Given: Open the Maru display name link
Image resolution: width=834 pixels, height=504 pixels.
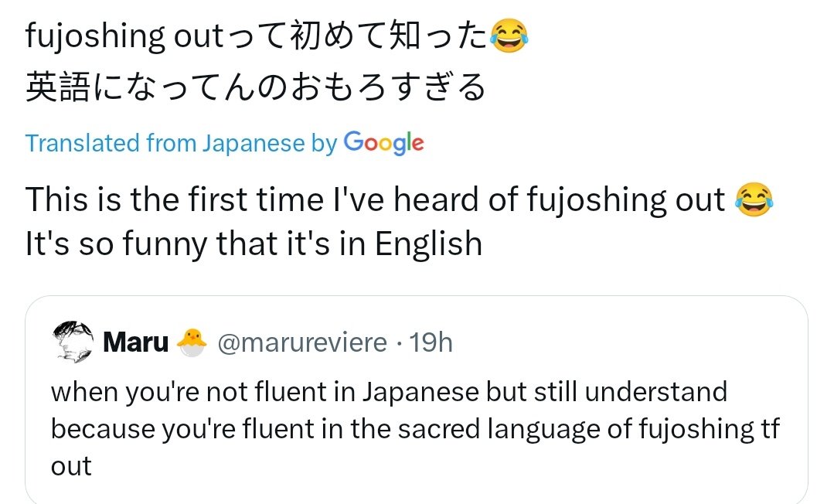Looking at the screenshot, I should (136, 342).
